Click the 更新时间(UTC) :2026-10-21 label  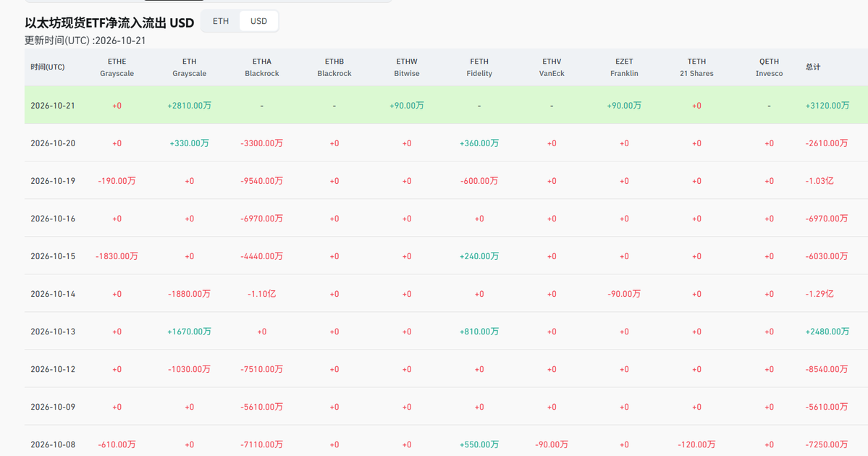(85, 41)
